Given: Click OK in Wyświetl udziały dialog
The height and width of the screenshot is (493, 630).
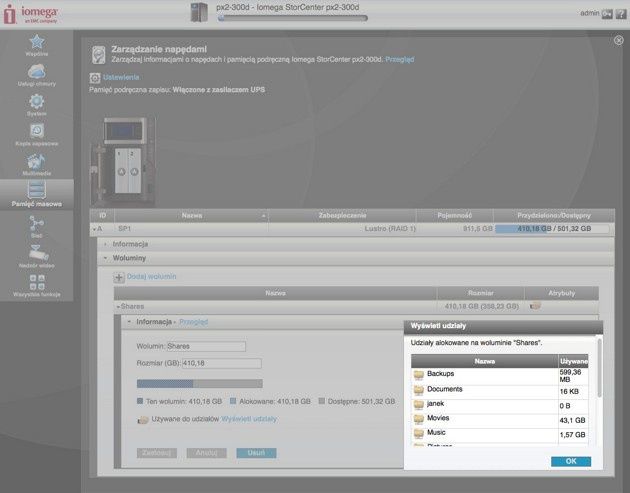Looking at the screenshot, I should tap(571, 461).
